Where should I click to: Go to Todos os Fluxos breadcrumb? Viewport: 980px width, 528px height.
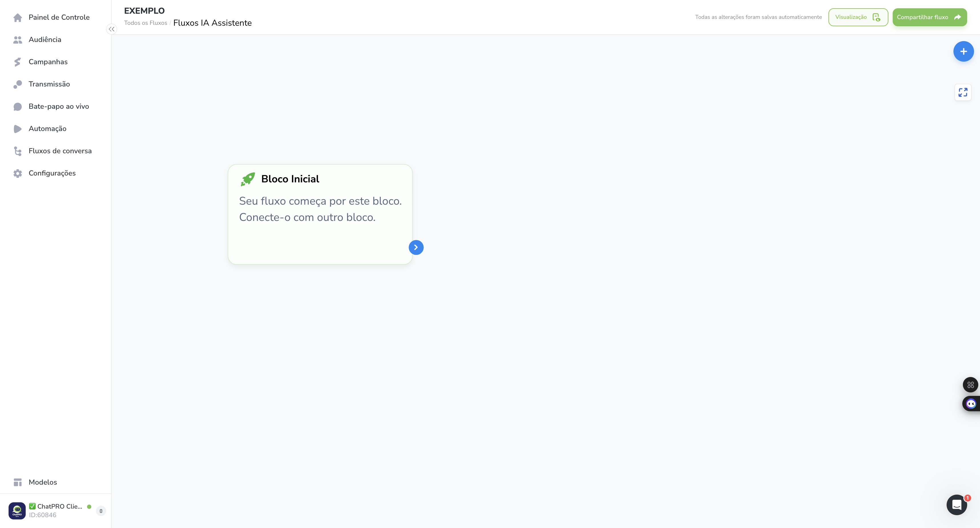pyautogui.click(x=146, y=23)
